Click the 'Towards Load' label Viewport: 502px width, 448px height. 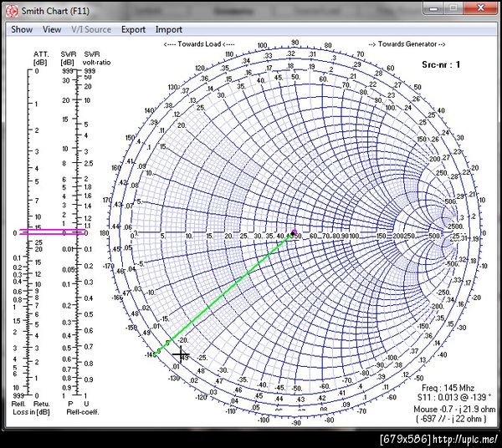coord(199,44)
